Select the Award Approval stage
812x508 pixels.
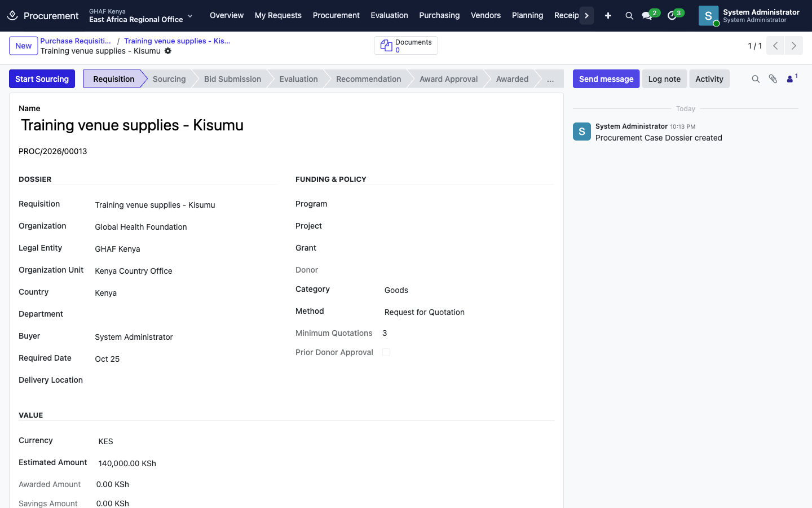(x=448, y=79)
